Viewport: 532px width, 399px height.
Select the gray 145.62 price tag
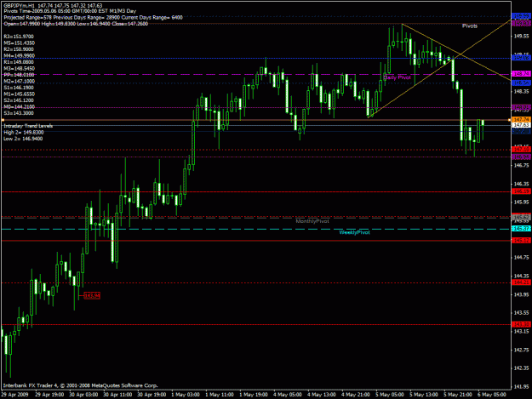(521, 217)
